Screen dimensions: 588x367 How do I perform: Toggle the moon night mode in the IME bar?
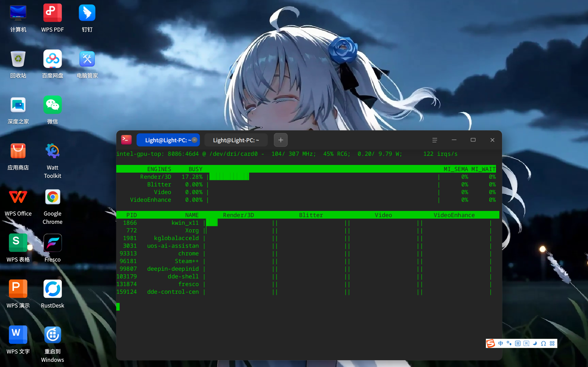[535, 343]
